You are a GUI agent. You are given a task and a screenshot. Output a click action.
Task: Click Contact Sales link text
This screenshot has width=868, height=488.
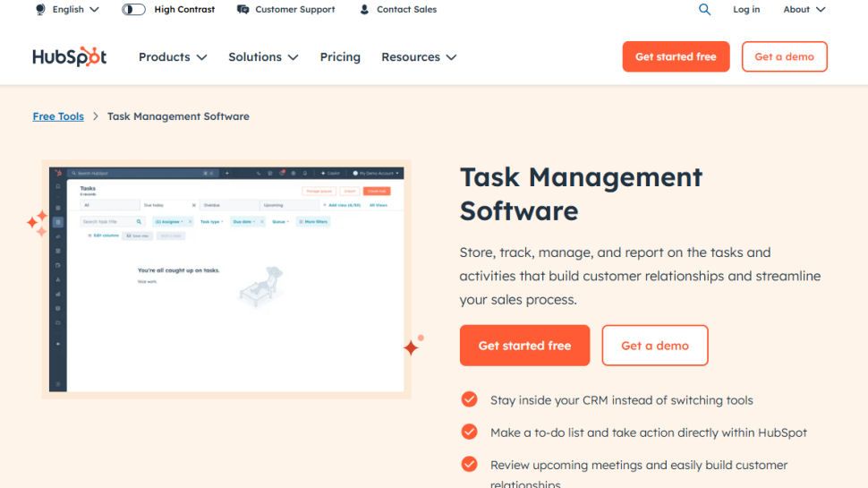coord(406,10)
